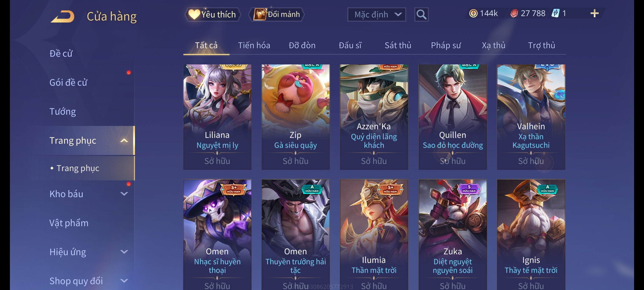Screen dimensions: 644x290
Task: Go to the Tướng section
Action: [63, 111]
